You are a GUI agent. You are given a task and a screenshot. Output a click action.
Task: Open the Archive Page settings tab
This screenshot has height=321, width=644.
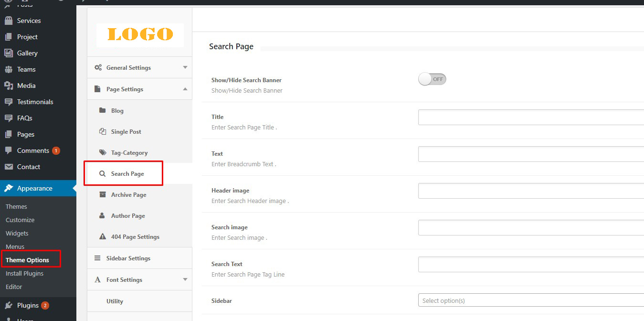[128, 195]
